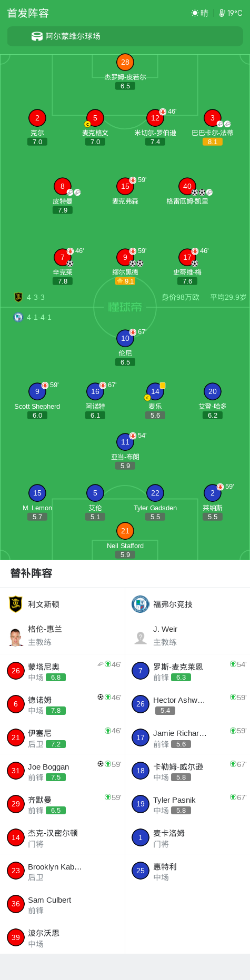
Task: Click the 利克斯顿 team header
Action: point(63,604)
